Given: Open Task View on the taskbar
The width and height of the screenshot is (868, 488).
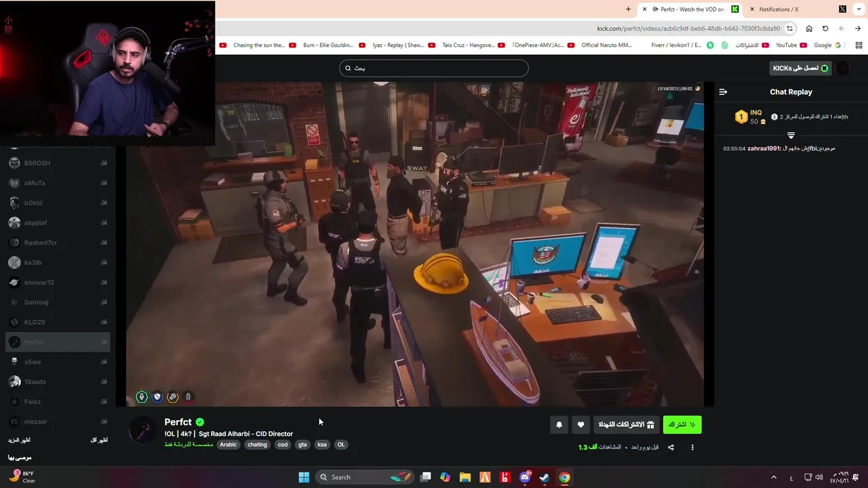Looking at the screenshot, I should pyautogui.click(x=425, y=477).
